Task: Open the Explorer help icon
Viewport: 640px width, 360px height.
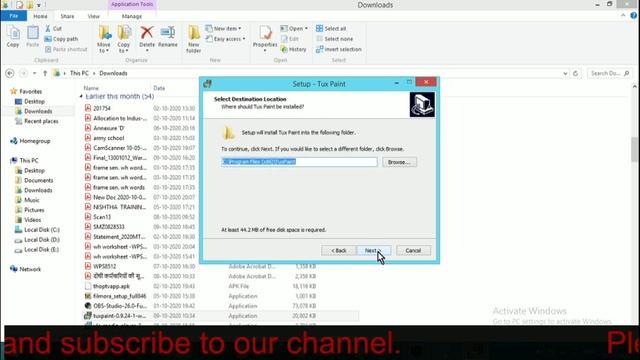Action: click(x=633, y=16)
